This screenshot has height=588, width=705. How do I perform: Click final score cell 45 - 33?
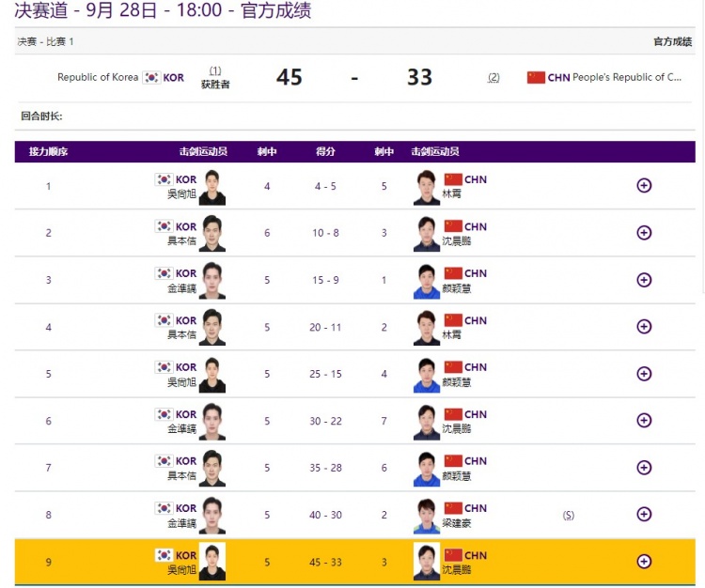point(325,563)
